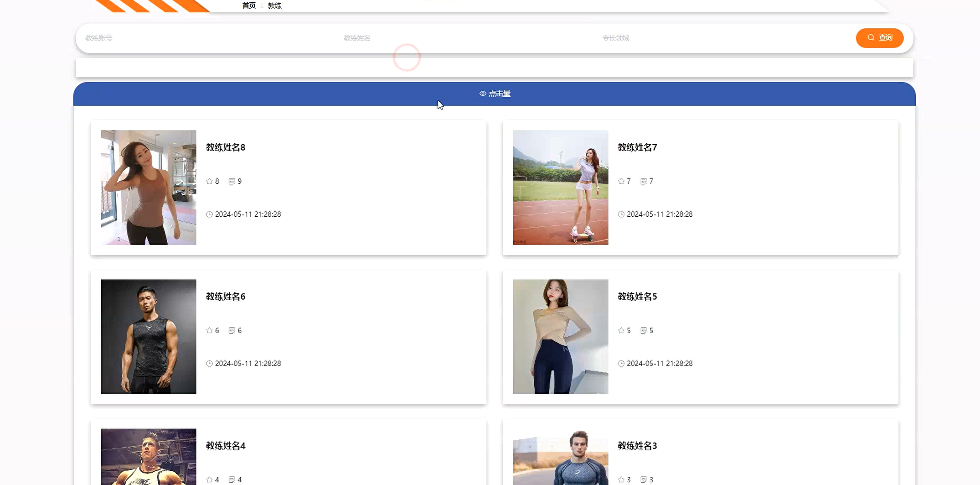The width and height of the screenshot is (980, 485).
Task: Open the 教练姓名6 title
Action: point(226,297)
